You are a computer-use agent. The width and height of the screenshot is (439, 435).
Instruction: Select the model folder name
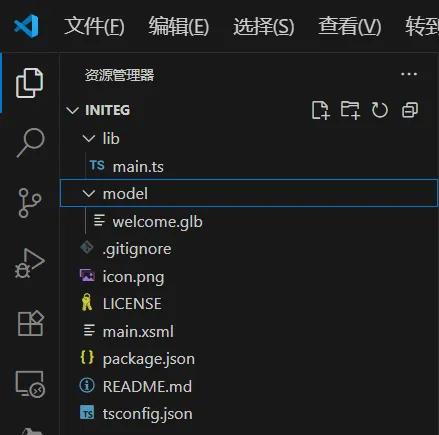coord(125,194)
